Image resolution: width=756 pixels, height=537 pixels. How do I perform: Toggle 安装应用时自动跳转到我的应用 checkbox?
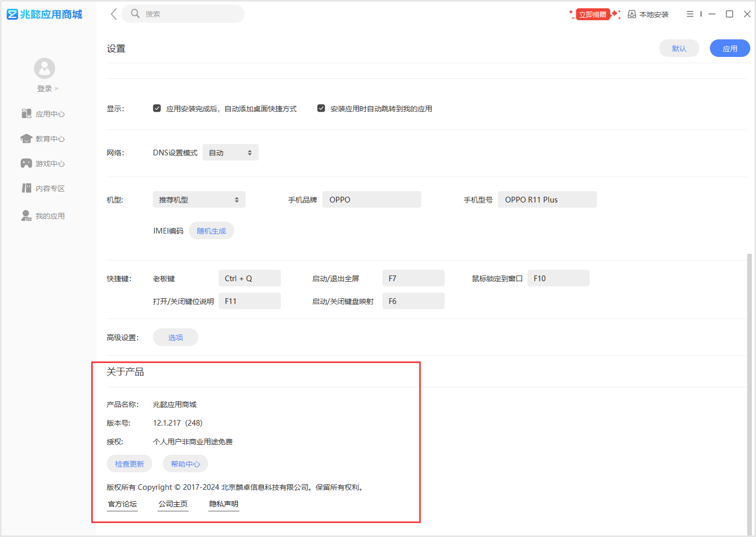click(321, 108)
